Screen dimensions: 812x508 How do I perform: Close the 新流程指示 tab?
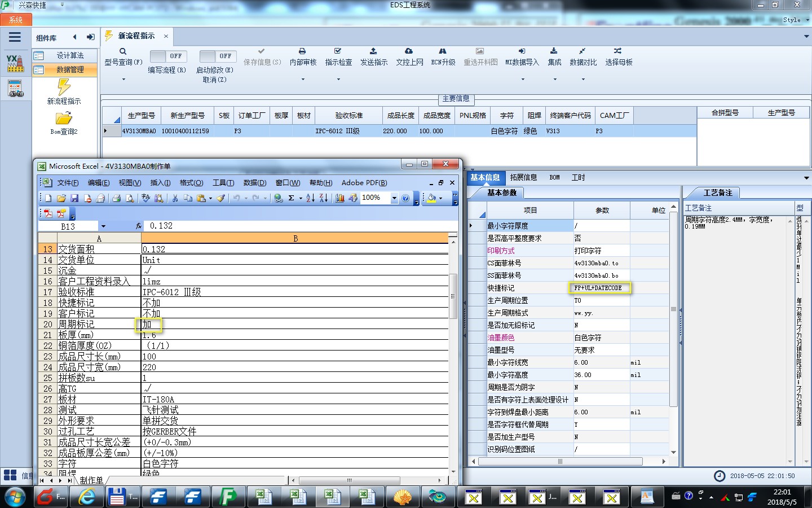coord(166,36)
